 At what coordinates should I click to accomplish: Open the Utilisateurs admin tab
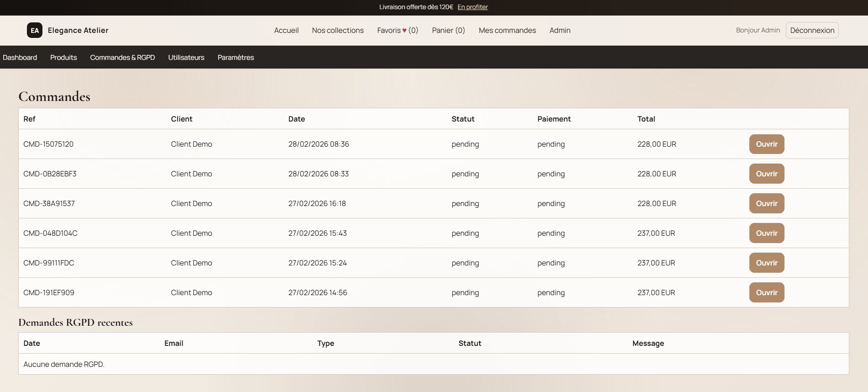[x=186, y=57]
